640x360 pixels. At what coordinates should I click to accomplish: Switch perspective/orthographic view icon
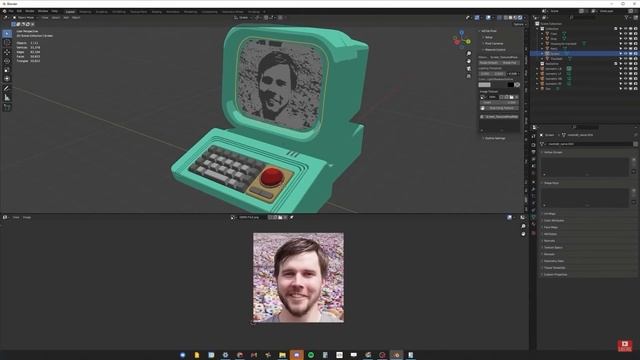(x=469, y=76)
